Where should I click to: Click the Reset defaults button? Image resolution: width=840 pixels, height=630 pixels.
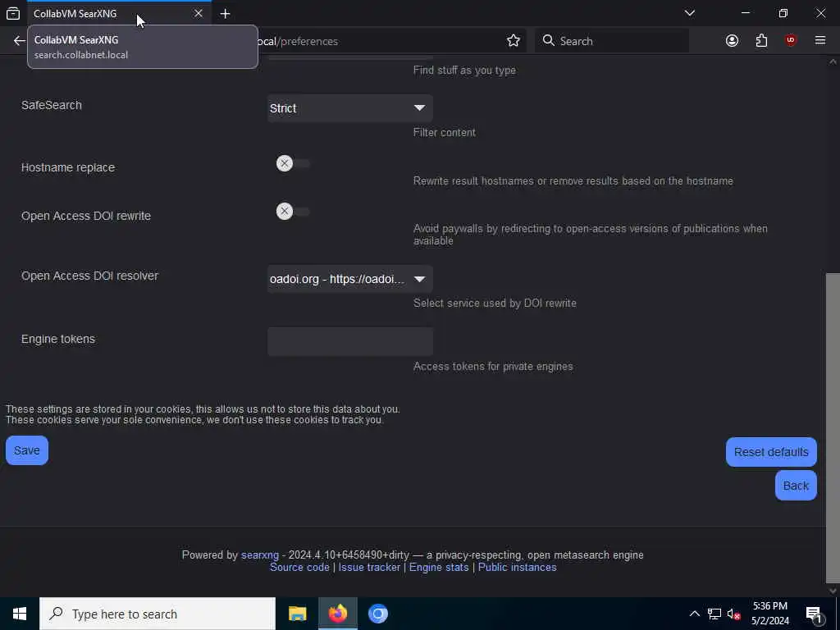(771, 452)
